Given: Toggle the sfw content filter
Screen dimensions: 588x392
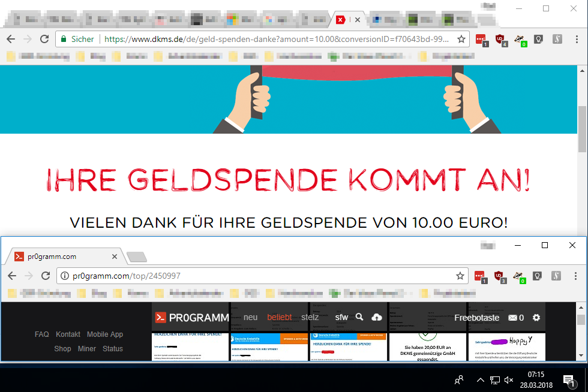Looking at the screenshot, I should [341, 318].
